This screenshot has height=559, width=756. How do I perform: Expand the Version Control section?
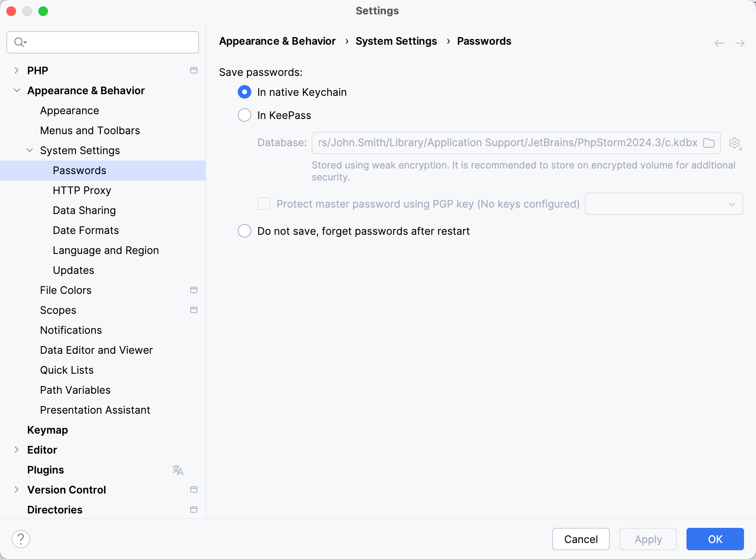pyautogui.click(x=16, y=490)
